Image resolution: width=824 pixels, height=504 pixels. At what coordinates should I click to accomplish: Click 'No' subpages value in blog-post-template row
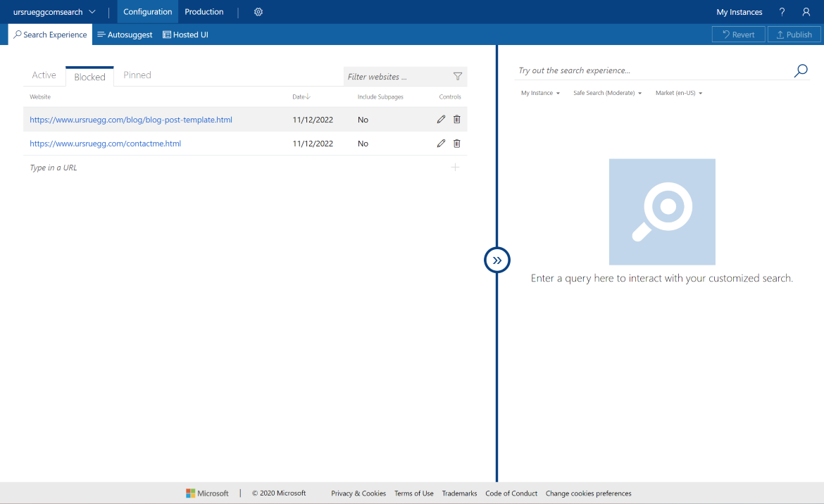tap(363, 120)
